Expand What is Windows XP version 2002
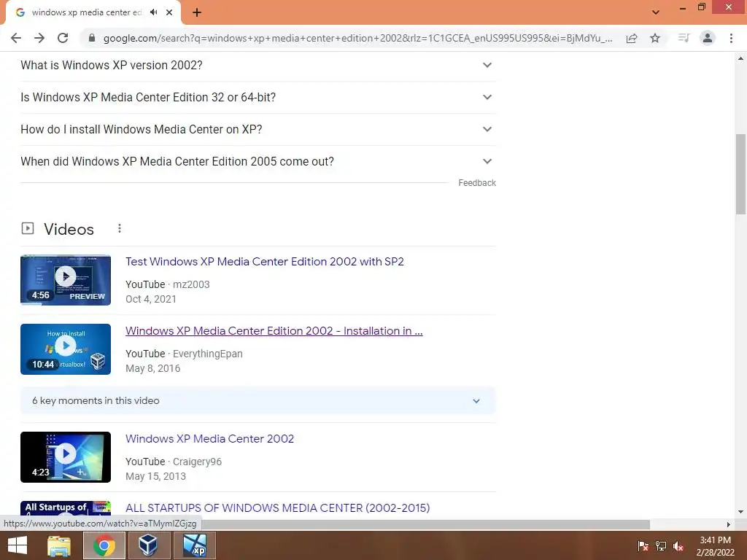Screen dimensions: 747x560 tap(258, 65)
